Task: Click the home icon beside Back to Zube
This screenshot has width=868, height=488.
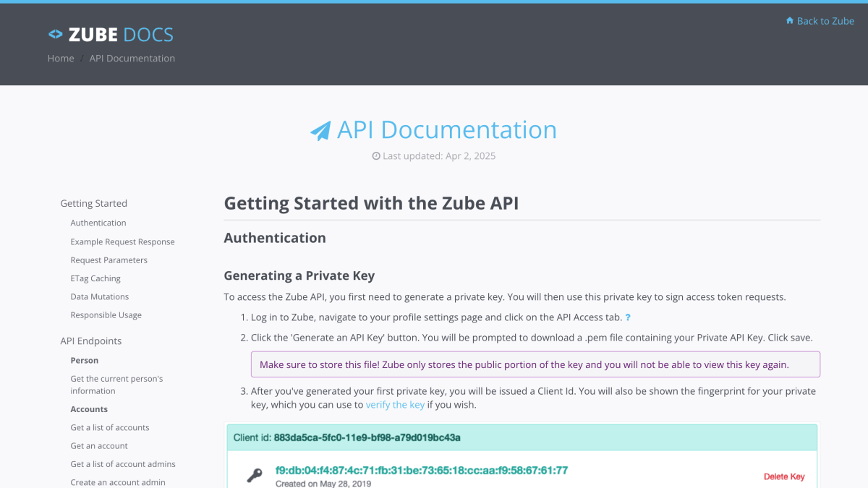Action: [790, 21]
